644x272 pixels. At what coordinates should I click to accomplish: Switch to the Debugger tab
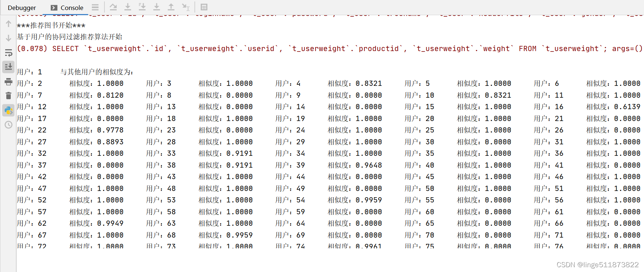click(x=22, y=8)
